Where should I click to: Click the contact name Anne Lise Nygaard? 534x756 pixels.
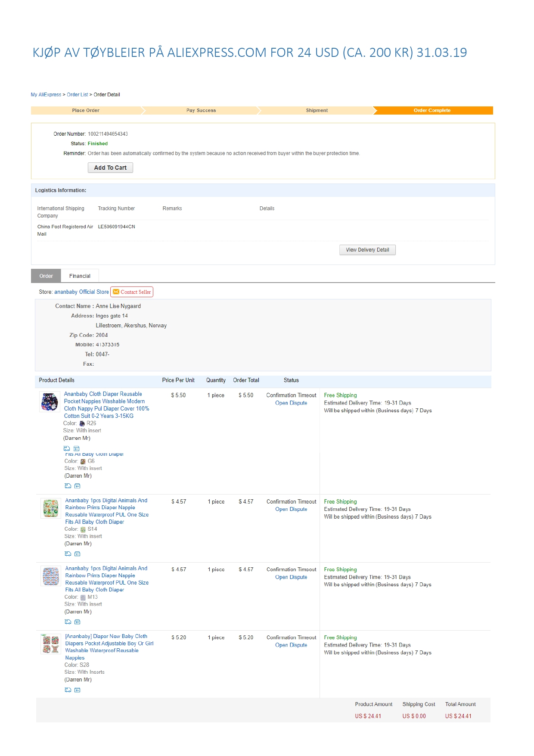tap(118, 306)
